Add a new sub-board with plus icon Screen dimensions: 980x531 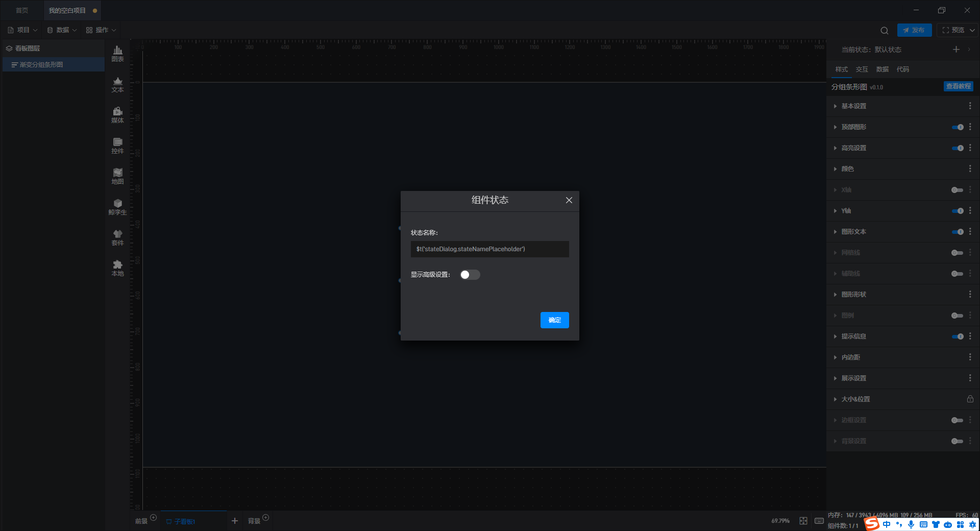click(235, 521)
